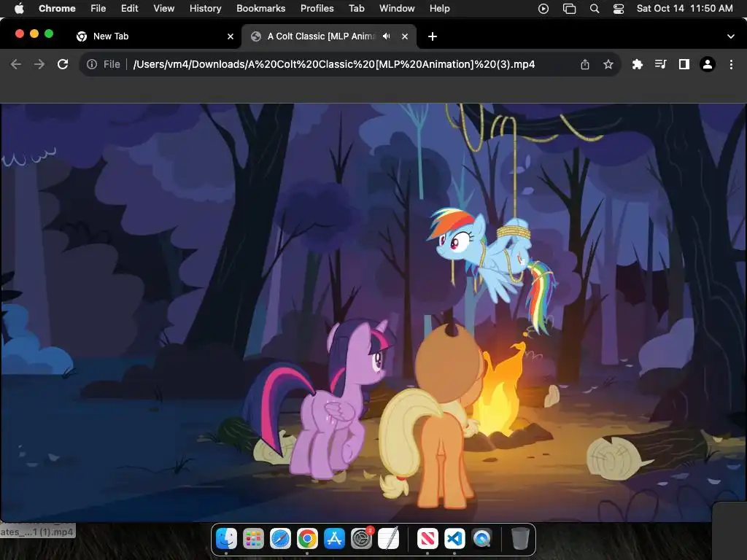747x560 pixels.
Task: Open the profile avatar button
Action: pyautogui.click(x=708, y=64)
